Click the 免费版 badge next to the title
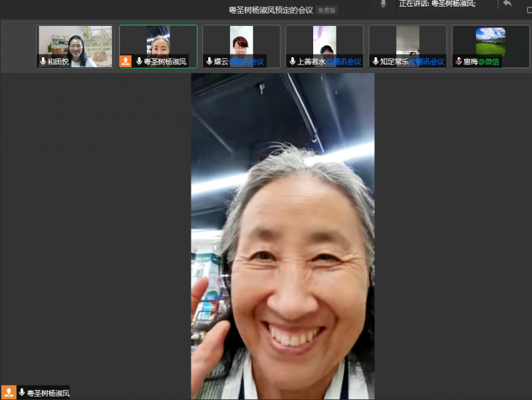This screenshot has height=400, width=532. click(x=327, y=10)
